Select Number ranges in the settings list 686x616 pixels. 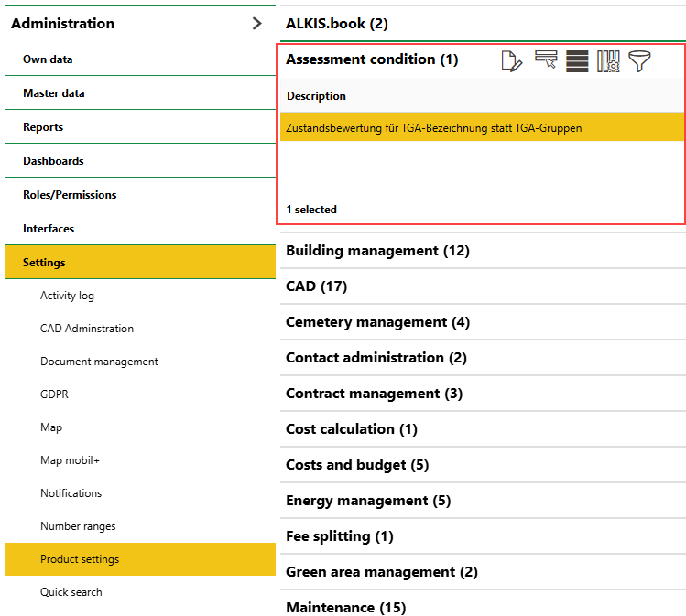[x=78, y=526]
